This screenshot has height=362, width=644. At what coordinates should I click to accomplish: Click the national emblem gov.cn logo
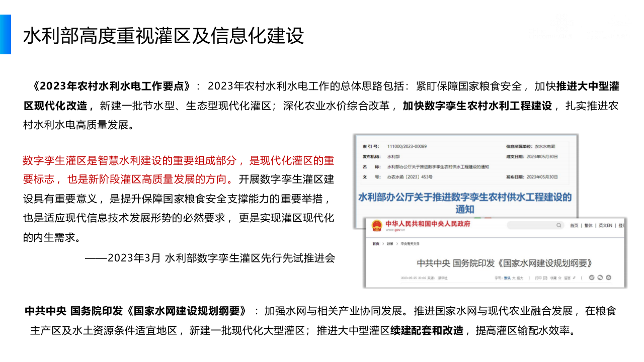click(x=376, y=225)
